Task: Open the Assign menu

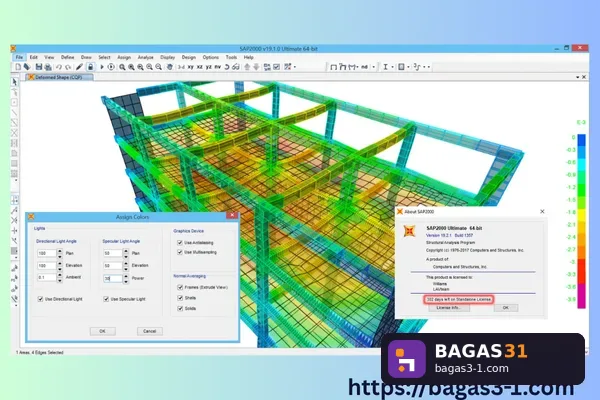Action: [124, 57]
